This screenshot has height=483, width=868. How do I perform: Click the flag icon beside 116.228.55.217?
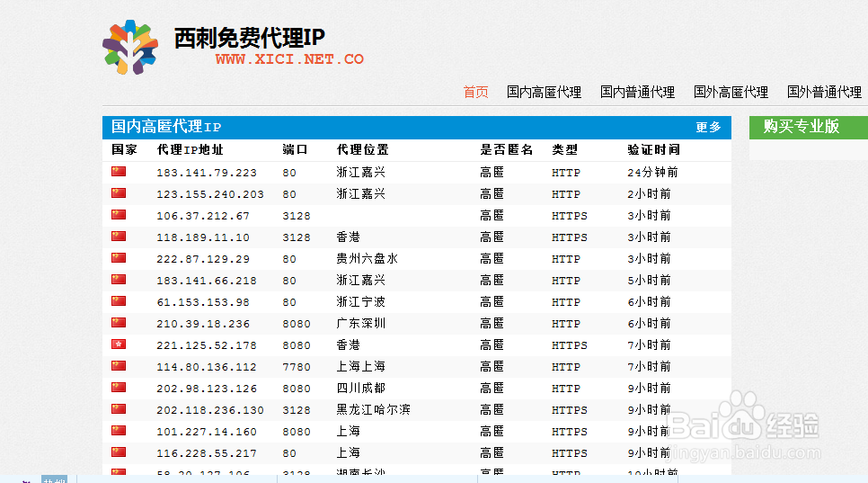[119, 452]
